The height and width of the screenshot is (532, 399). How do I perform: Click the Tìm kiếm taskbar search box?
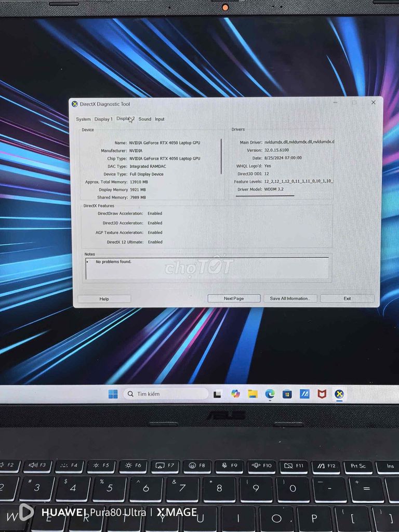pos(166,394)
